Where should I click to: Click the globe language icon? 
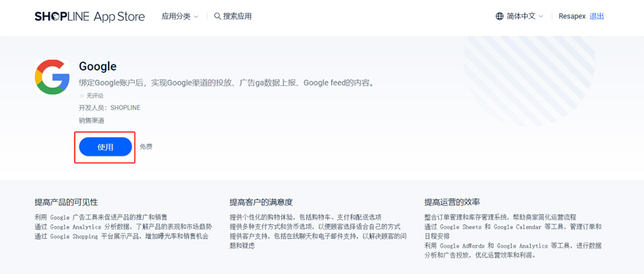[x=499, y=16]
